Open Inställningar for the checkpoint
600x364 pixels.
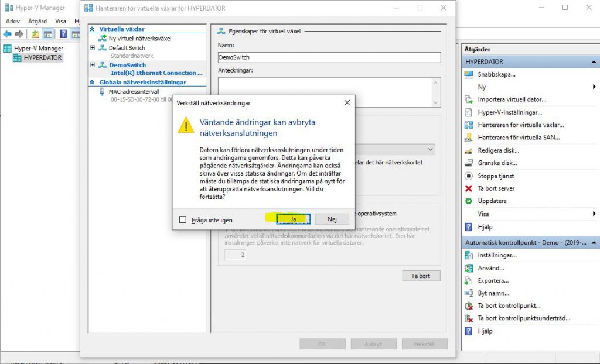pyautogui.click(x=497, y=255)
